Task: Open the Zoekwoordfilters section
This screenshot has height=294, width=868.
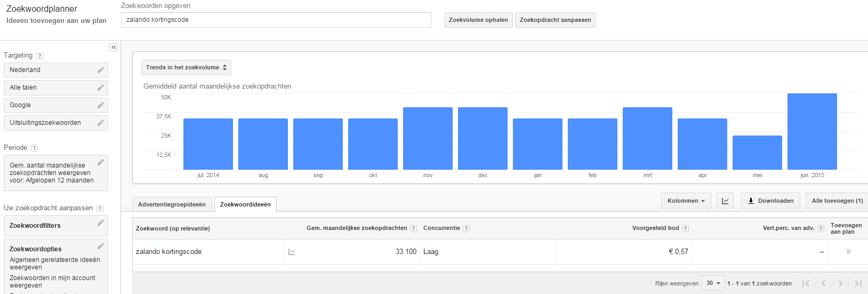Action: click(56, 226)
